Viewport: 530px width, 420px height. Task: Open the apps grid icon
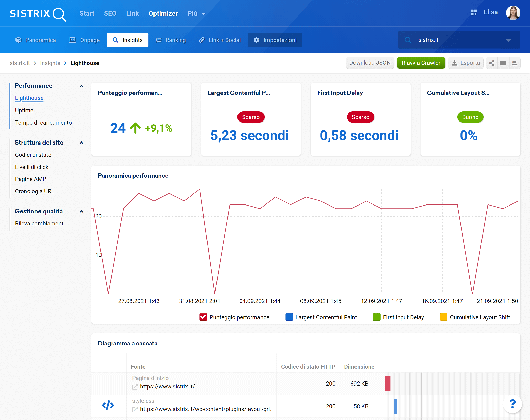point(474,12)
